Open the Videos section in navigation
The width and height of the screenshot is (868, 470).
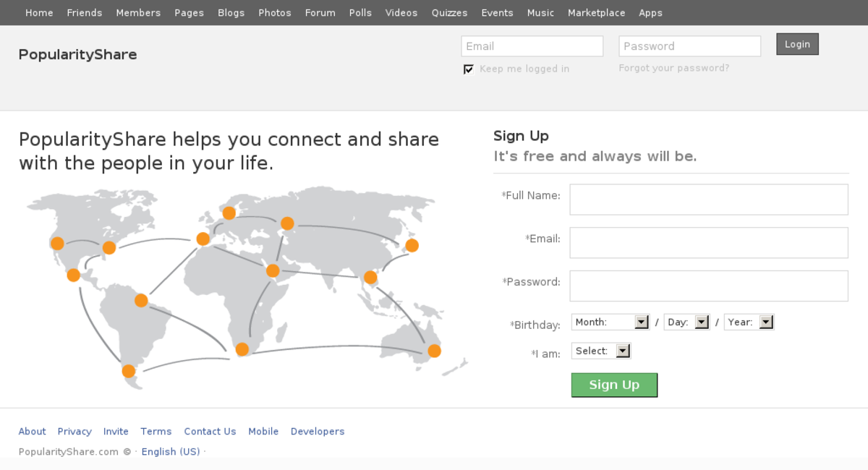tap(401, 13)
